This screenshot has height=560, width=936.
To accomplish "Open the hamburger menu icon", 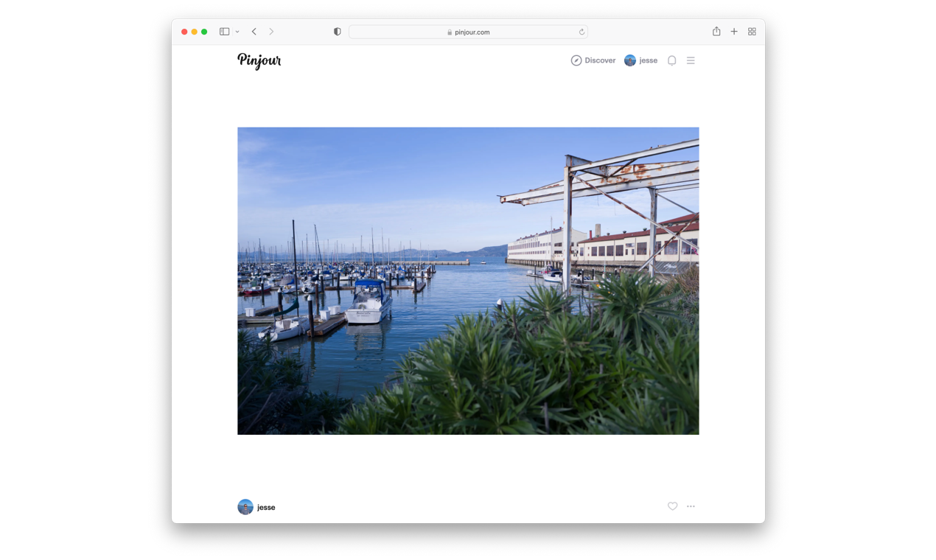I will click(691, 60).
